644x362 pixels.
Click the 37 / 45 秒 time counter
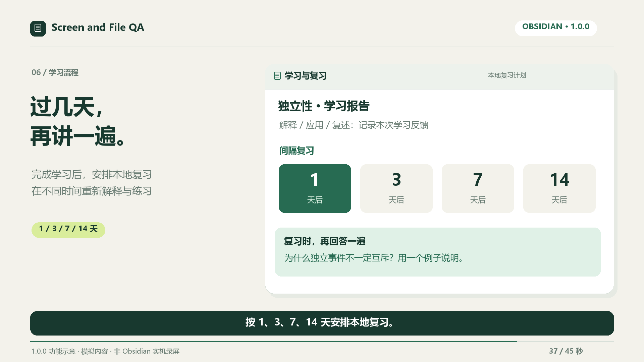(566, 351)
